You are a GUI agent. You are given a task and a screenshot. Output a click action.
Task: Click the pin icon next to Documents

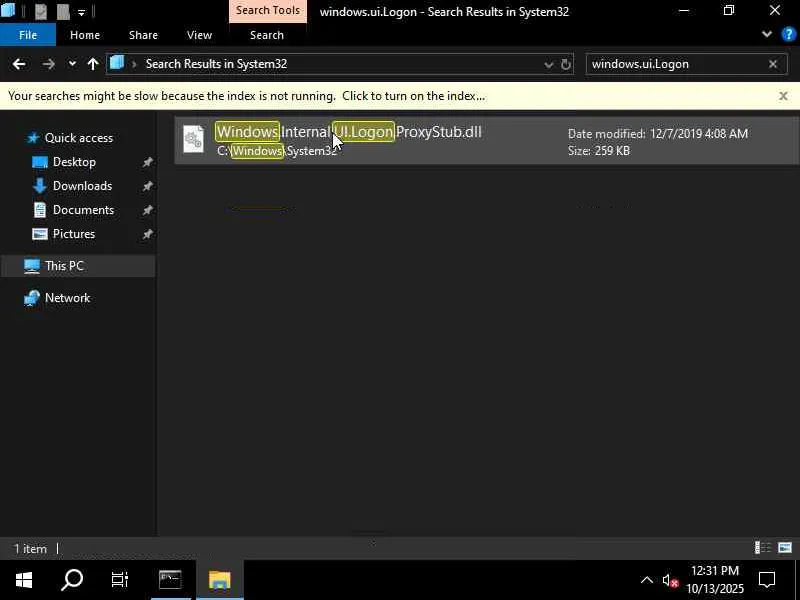click(147, 210)
